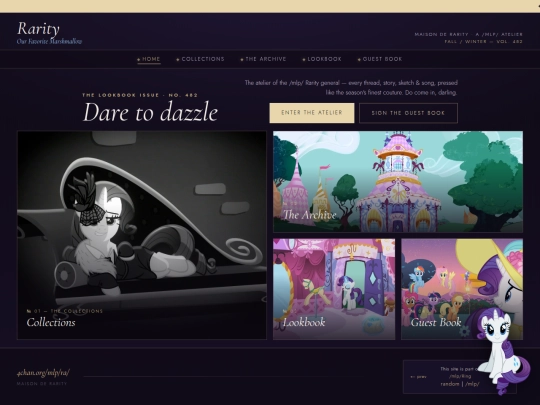The image size is (540, 405).
Task: Click the gear icon on Guest Book card
Action: pyautogui.click(x=465, y=332)
